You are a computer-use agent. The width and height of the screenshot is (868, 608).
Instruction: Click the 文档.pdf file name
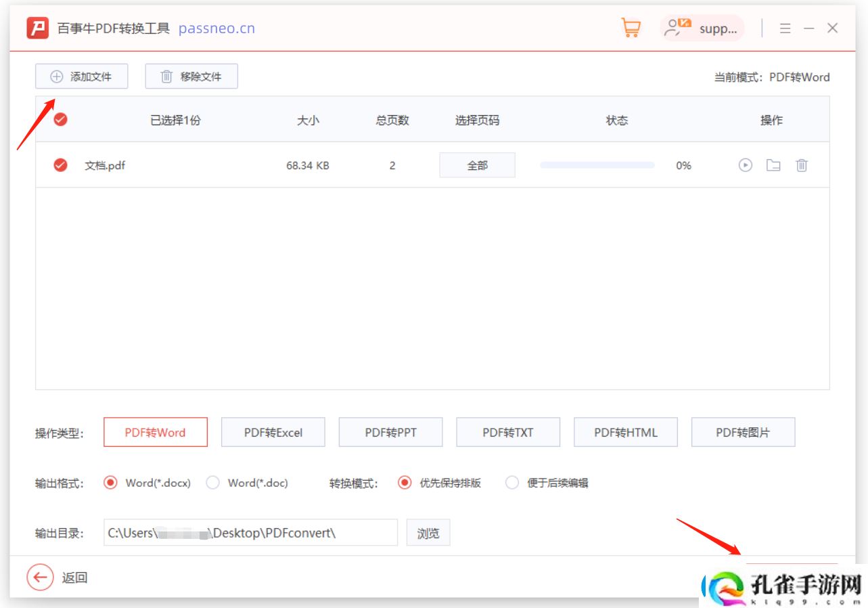(x=105, y=165)
